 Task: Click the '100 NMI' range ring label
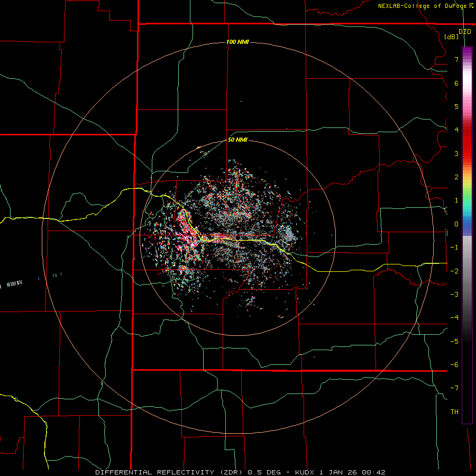click(237, 42)
